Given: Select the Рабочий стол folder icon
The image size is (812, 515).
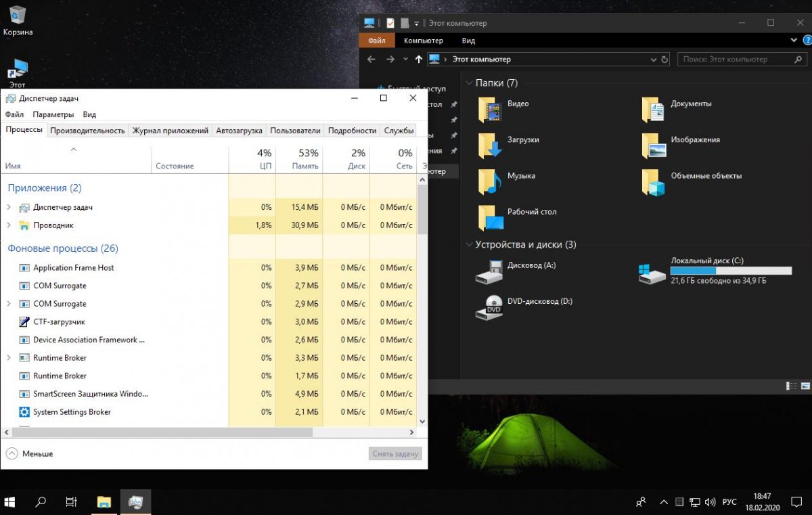Looking at the screenshot, I should click(490, 218).
